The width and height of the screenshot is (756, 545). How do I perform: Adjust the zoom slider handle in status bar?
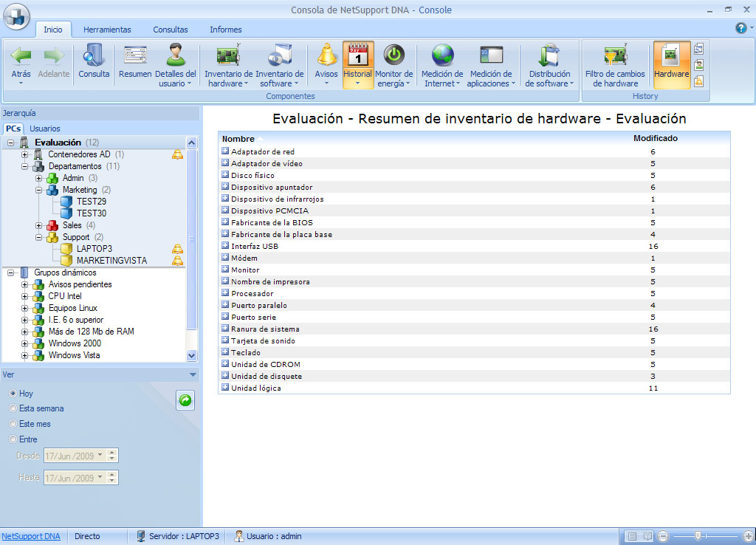(697, 536)
